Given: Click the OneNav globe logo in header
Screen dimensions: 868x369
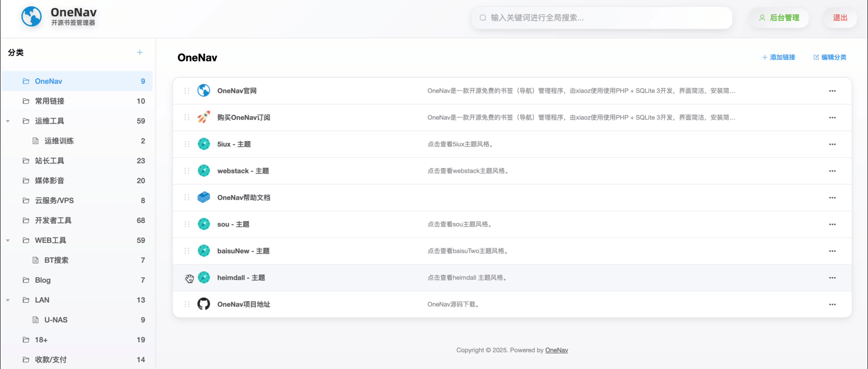Looking at the screenshot, I should (x=32, y=17).
